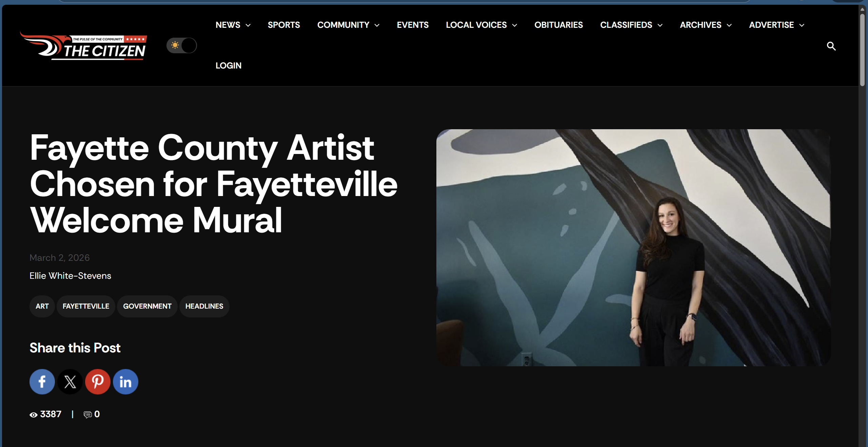This screenshot has height=447, width=868.
Task: Share the post on LinkedIn
Action: (125, 382)
